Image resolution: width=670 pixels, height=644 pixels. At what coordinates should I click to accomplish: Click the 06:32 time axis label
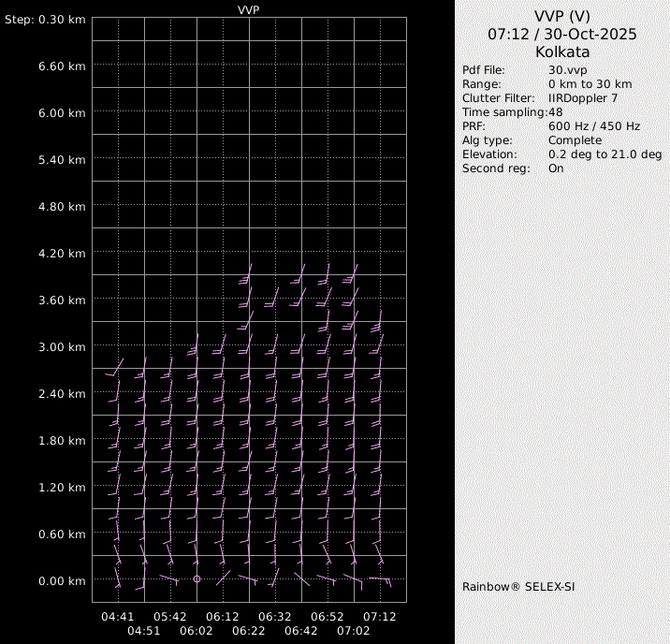tap(275, 617)
